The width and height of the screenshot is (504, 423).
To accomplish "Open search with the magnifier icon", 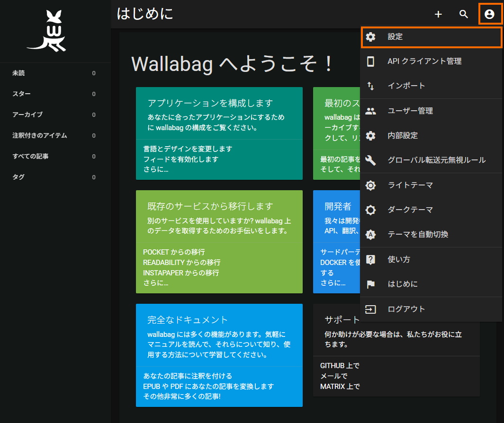I will [x=463, y=14].
